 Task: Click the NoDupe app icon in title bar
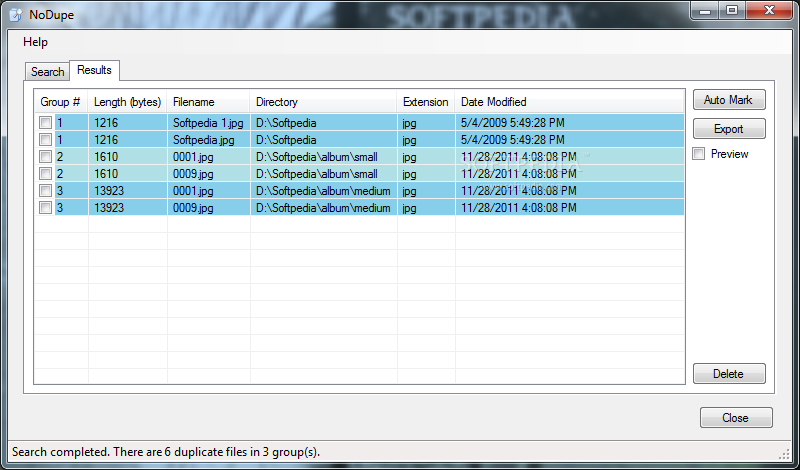(16, 14)
